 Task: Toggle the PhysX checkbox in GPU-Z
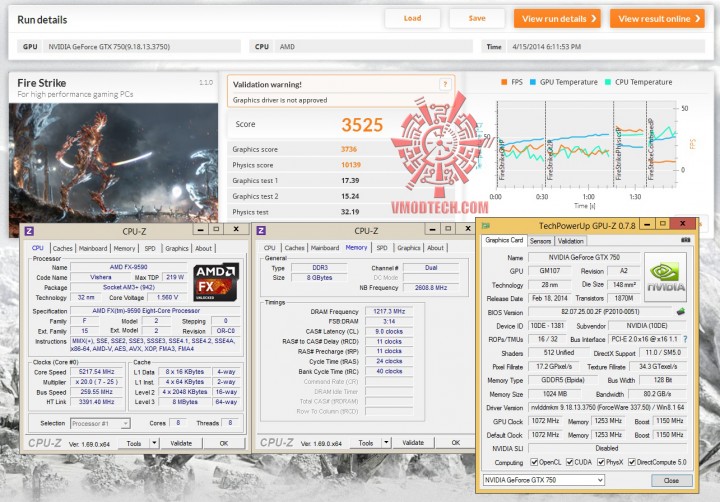pos(601,462)
